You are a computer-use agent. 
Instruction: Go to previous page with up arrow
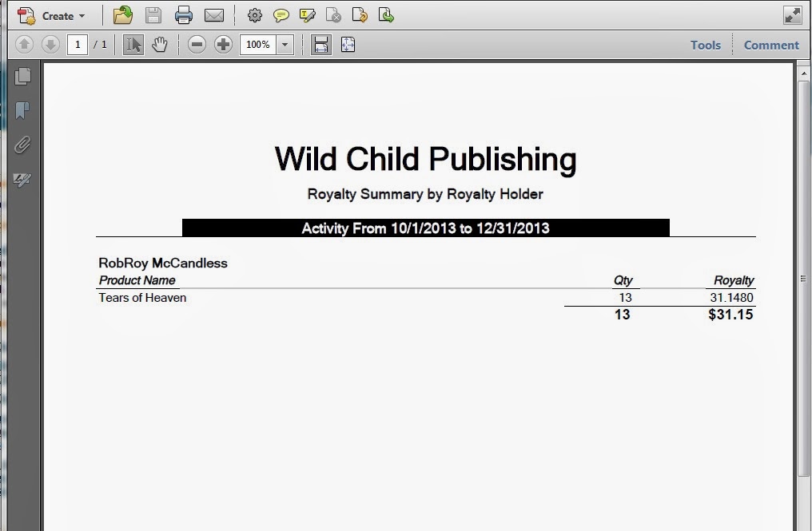24,45
